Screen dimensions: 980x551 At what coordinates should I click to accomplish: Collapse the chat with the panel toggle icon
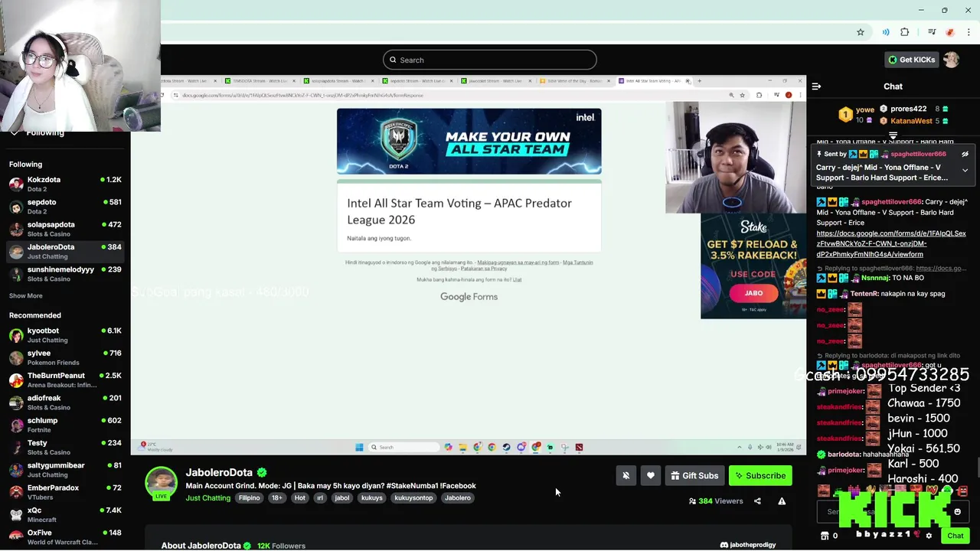click(x=816, y=86)
